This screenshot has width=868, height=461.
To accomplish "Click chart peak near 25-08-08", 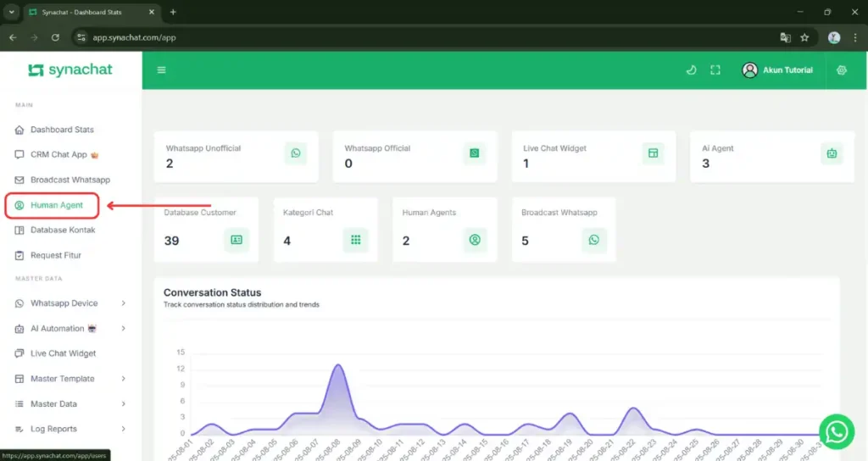I will 338,365.
